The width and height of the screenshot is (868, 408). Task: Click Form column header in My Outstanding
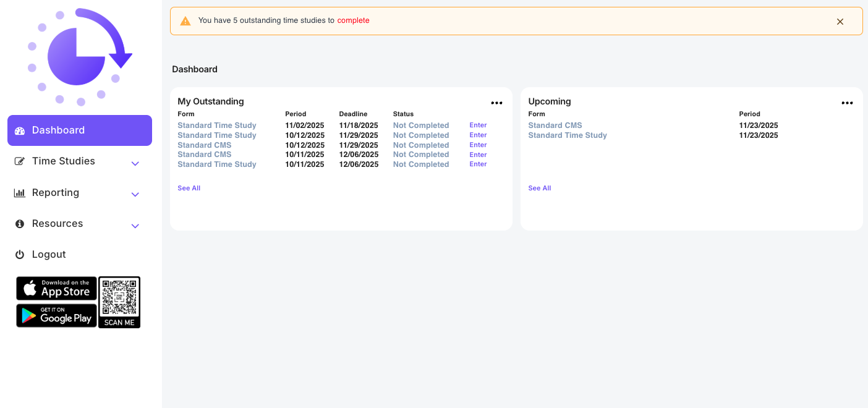186,114
